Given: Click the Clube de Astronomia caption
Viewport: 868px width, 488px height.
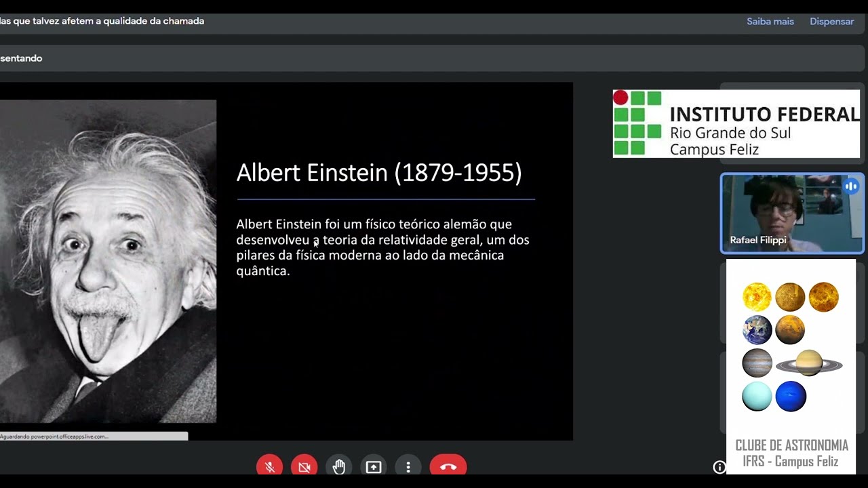Looking at the screenshot, I should click(791, 453).
